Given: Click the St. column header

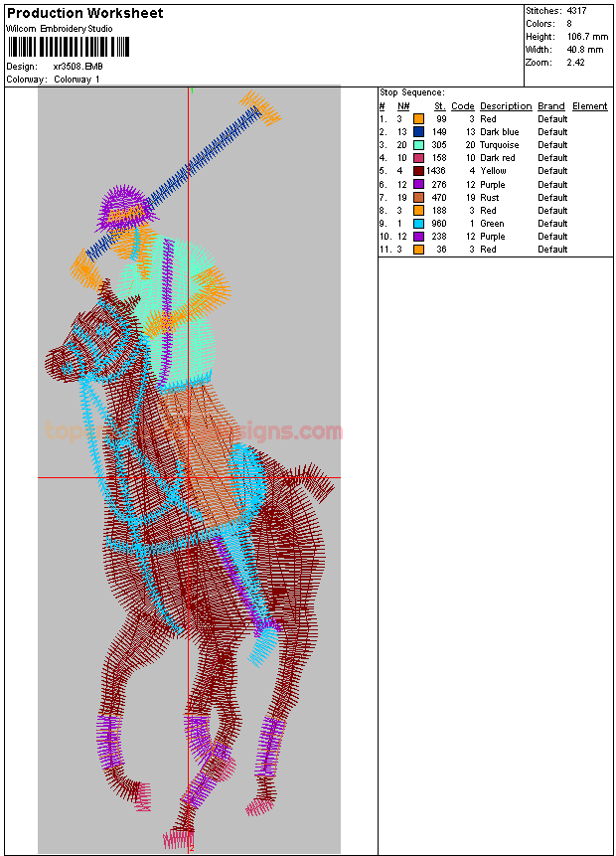Looking at the screenshot, I should coord(440,106).
